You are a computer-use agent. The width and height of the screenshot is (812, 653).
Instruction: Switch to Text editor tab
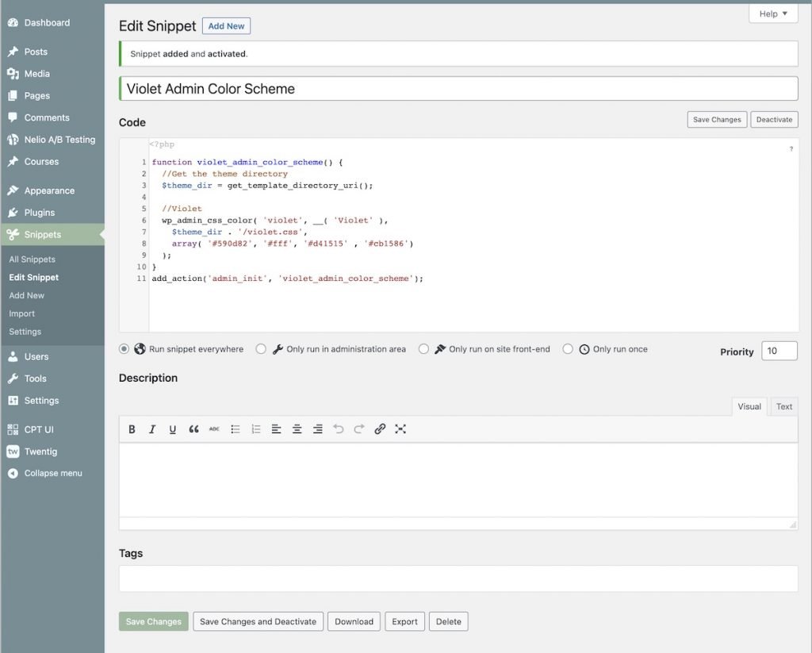[x=784, y=406]
